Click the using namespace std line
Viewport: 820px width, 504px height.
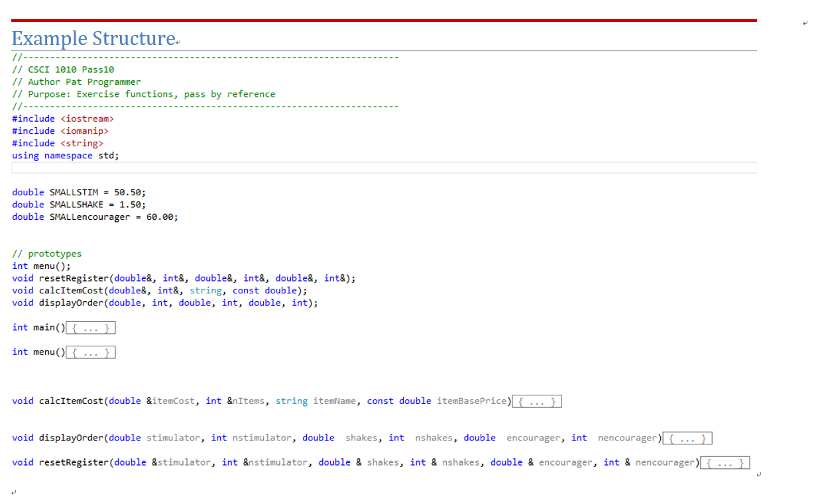click(64, 155)
